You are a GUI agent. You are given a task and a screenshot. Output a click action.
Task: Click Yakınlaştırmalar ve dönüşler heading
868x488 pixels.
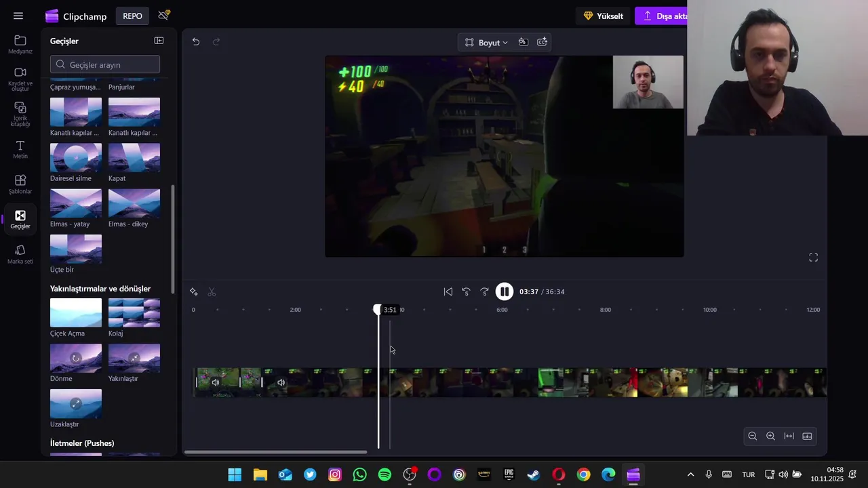click(100, 289)
